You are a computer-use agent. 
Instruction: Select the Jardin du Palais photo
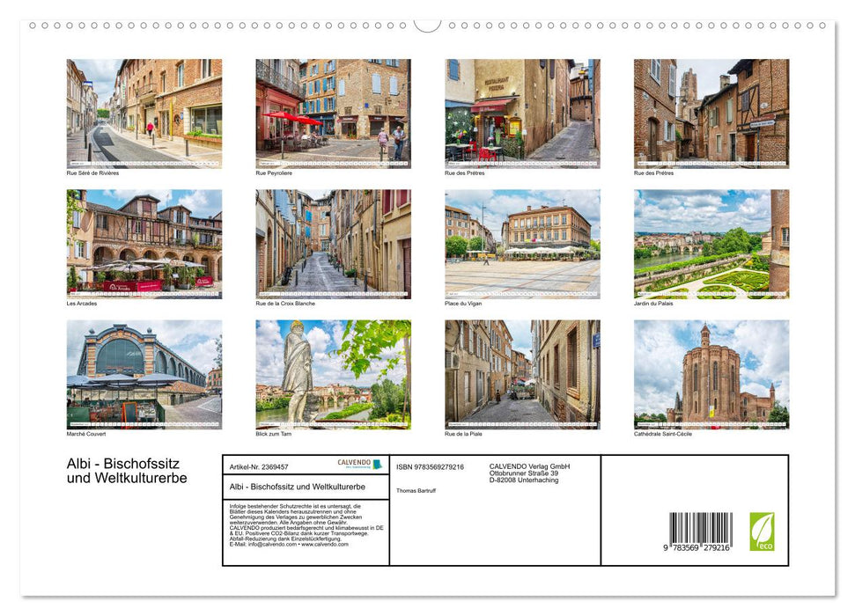pos(711,244)
